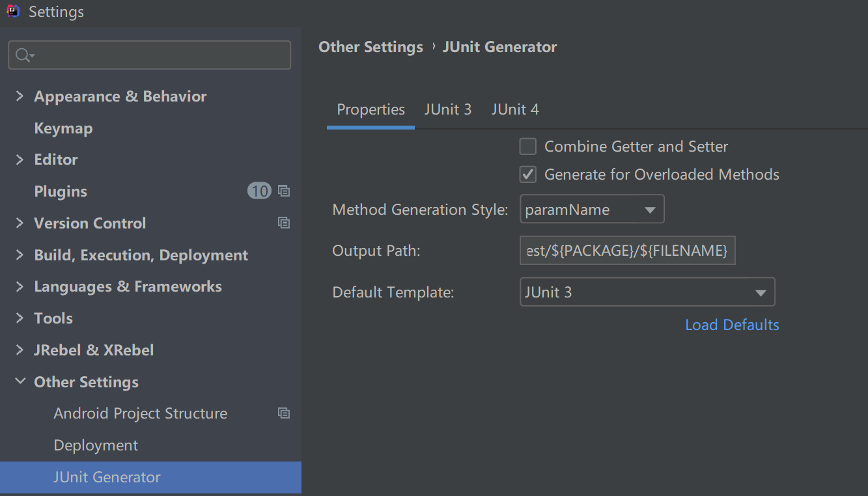Expand the Appearance & Behavior section
The width and height of the screenshot is (868, 496).
pos(19,96)
